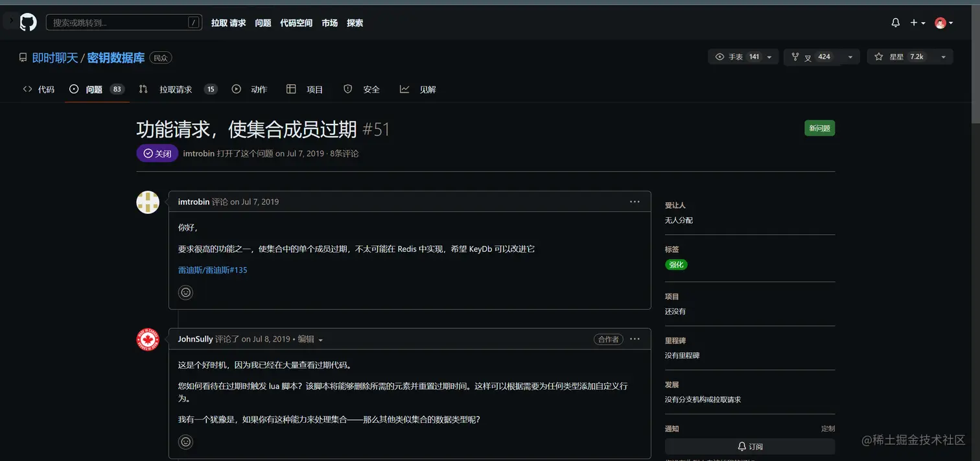This screenshot has width=980, height=461.
Task: Focus the 搜索或跳转到 search field
Action: tap(124, 23)
